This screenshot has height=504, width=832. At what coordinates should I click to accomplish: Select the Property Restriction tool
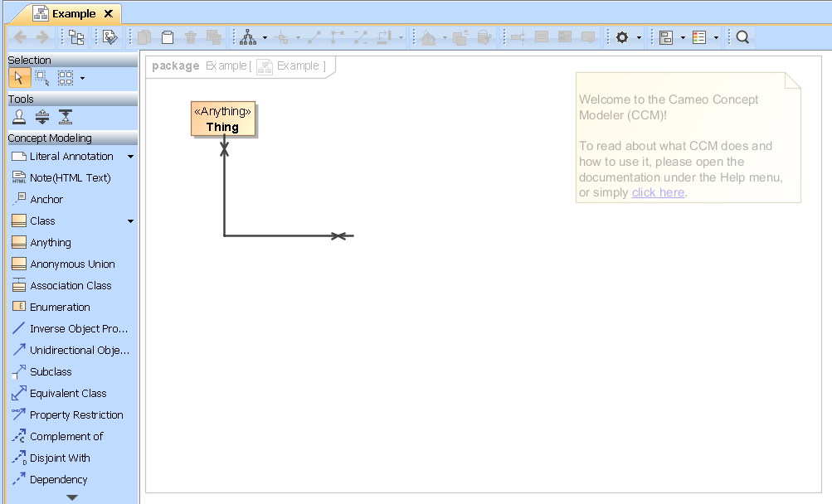point(76,414)
